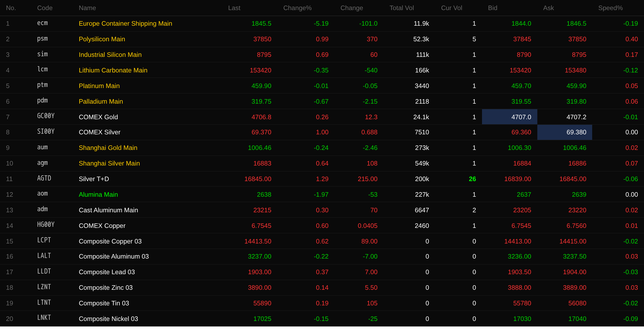The image size is (644, 330).
Task: Click the 56080 ask price cell
Action: [577, 303]
